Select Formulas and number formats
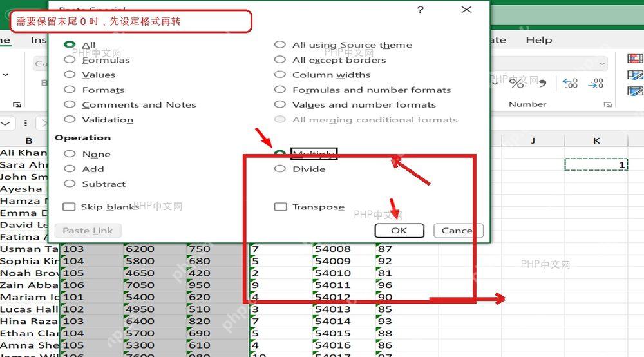The height and width of the screenshot is (357, 644). click(x=279, y=90)
